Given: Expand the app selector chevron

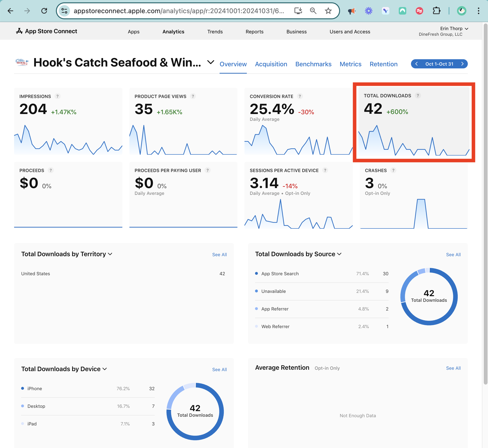Looking at the screenshot, I should pyautogui.click(x=211, y=62).
